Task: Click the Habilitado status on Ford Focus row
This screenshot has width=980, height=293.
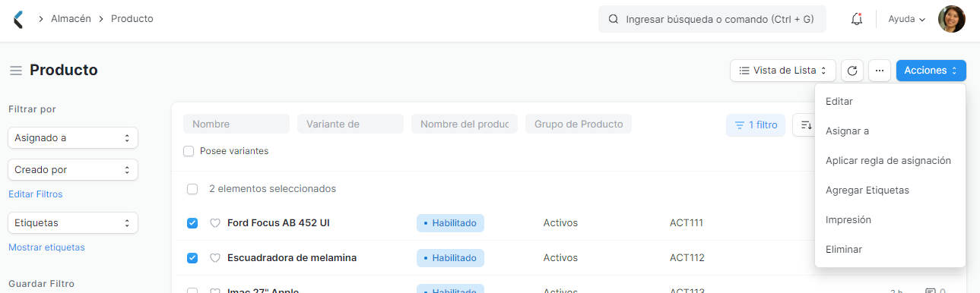Action: [450, 223]
